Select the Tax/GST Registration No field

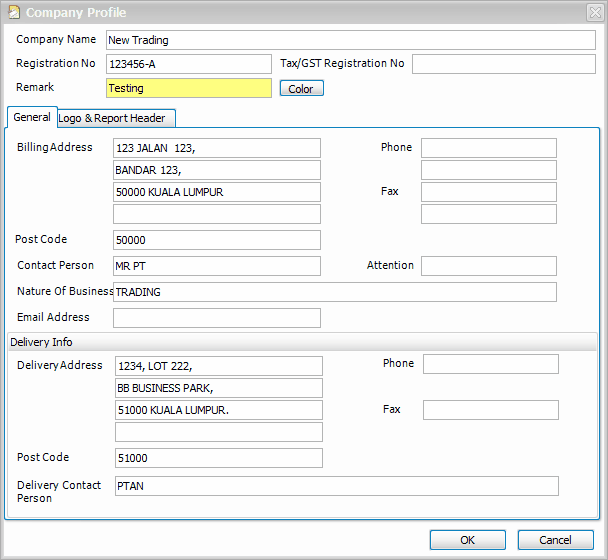click(503, 64)
